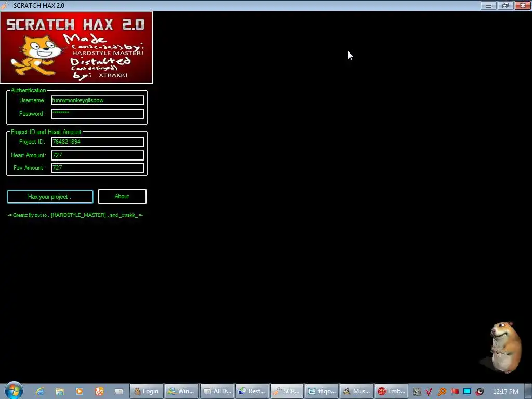
Task: Open the media player taskbar icon
Action: 79,391
